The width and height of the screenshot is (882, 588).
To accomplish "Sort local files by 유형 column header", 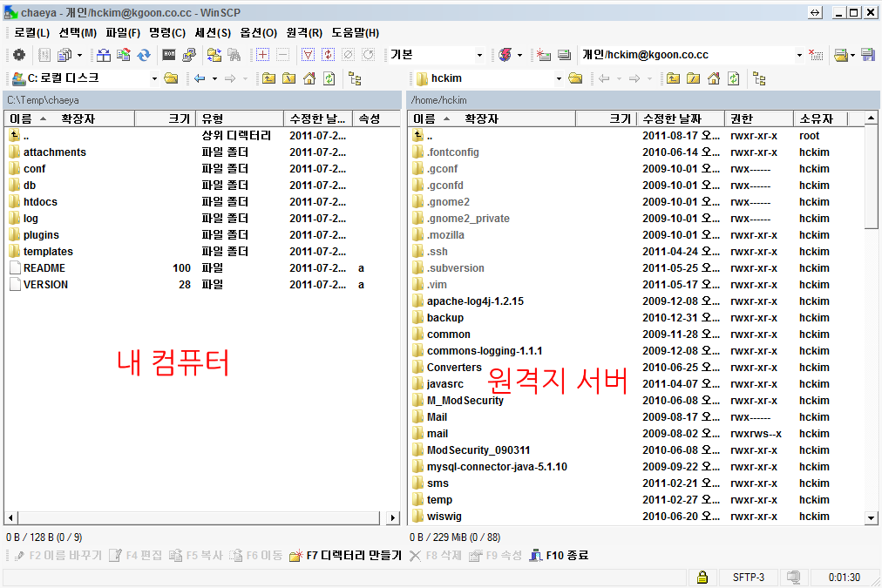I will click(240, 118).
